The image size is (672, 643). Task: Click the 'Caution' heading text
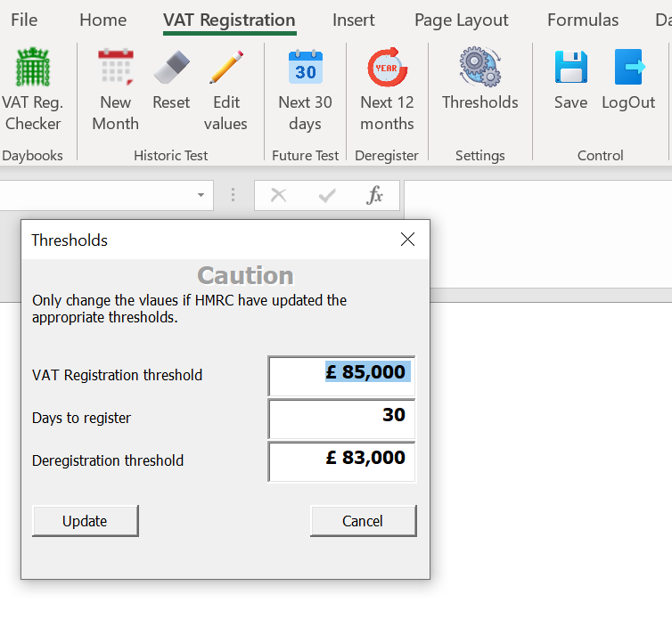(245, 275)
